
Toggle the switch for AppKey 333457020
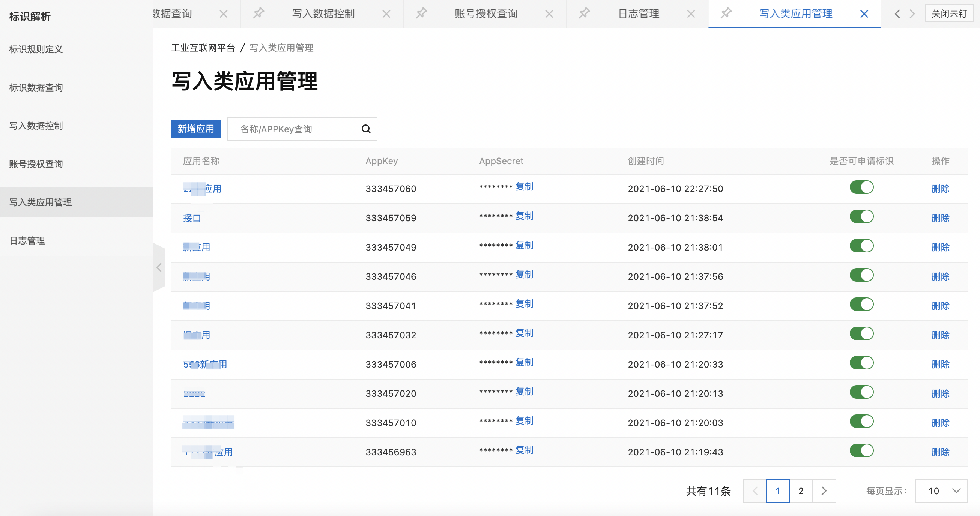tap(862, 392)
